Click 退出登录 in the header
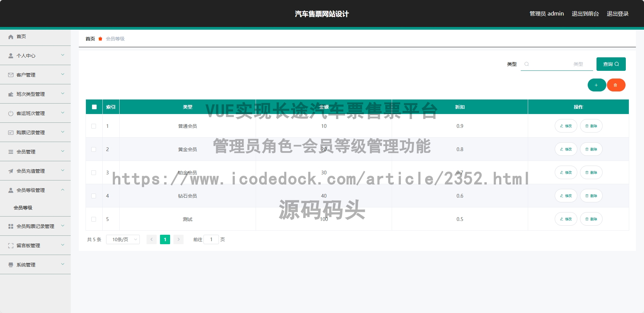Image resolution: width=644 pixels, height=313 pixels. (x=618, y=14)
